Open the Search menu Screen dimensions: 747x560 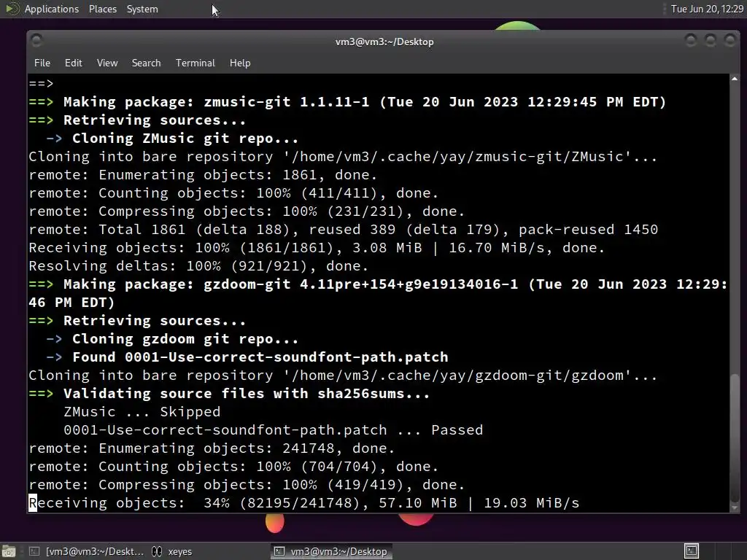click(146, 63)
